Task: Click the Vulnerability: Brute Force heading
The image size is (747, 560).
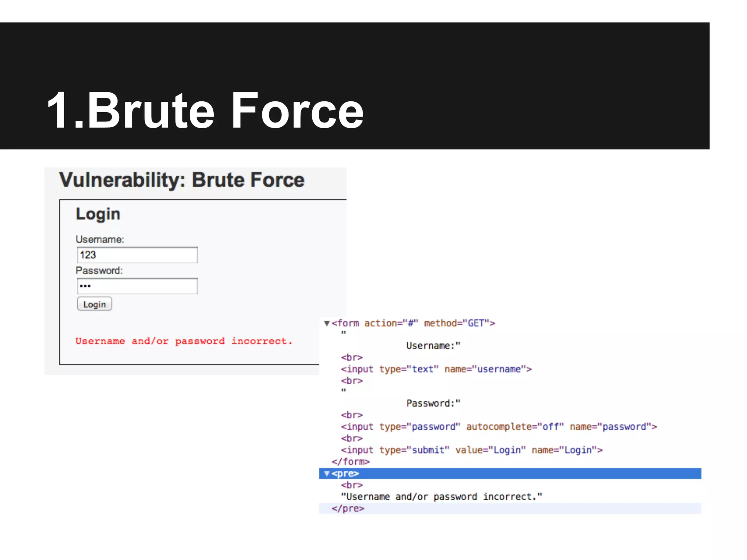Action: pos(182,180)
